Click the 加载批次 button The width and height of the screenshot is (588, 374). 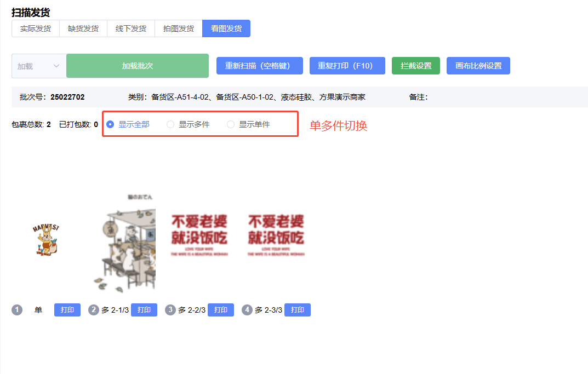tap(137, 66)
